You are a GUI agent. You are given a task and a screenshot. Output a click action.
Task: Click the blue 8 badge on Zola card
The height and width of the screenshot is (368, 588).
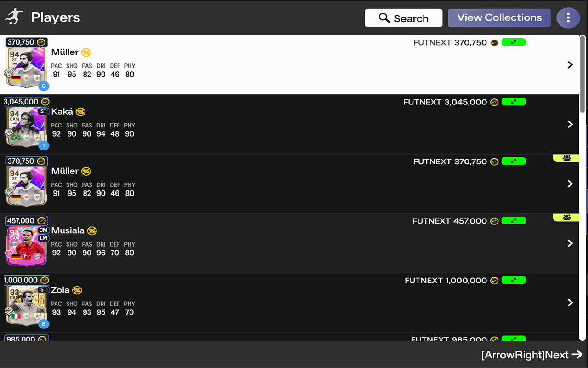click(x=44, y=324)
